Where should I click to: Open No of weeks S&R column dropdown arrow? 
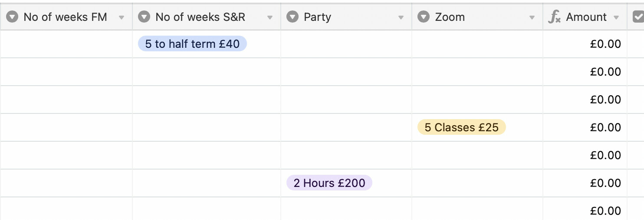[270, 18]
